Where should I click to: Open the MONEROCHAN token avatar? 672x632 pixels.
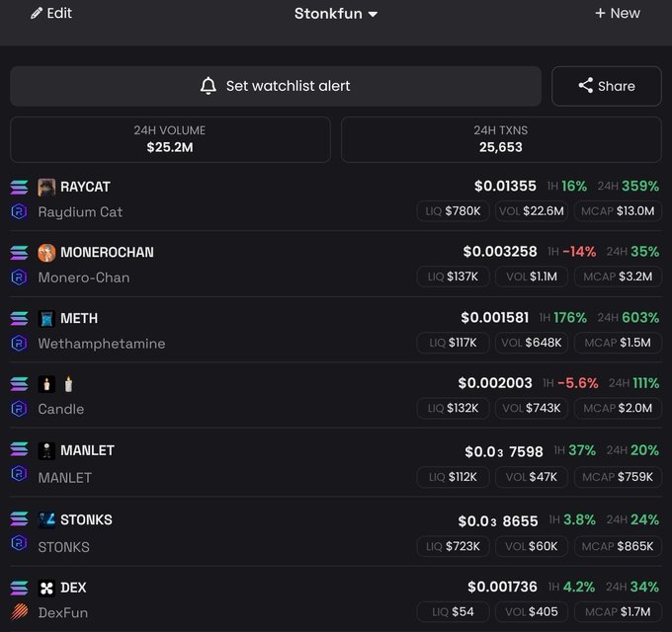click(x=46, y=253)
